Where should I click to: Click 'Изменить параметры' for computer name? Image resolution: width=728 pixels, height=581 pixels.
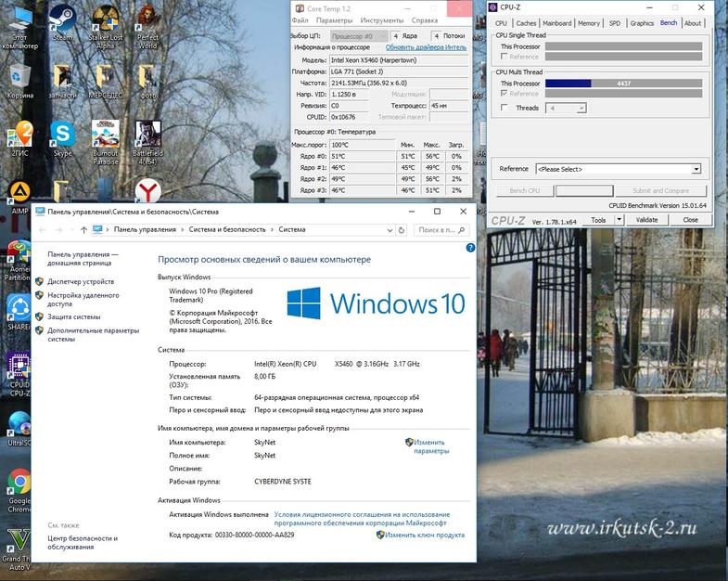coord(429,446)
